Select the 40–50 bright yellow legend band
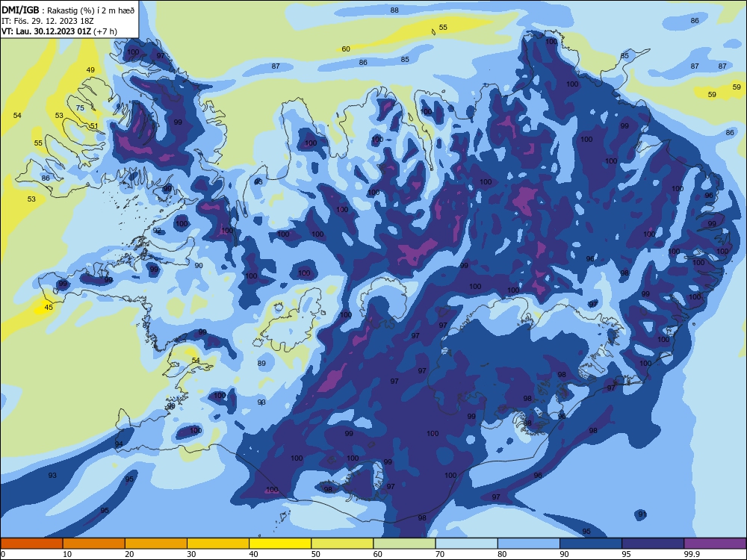Image resolution: width=747 pixels, height=560 pixels. (x=280, y=544)
